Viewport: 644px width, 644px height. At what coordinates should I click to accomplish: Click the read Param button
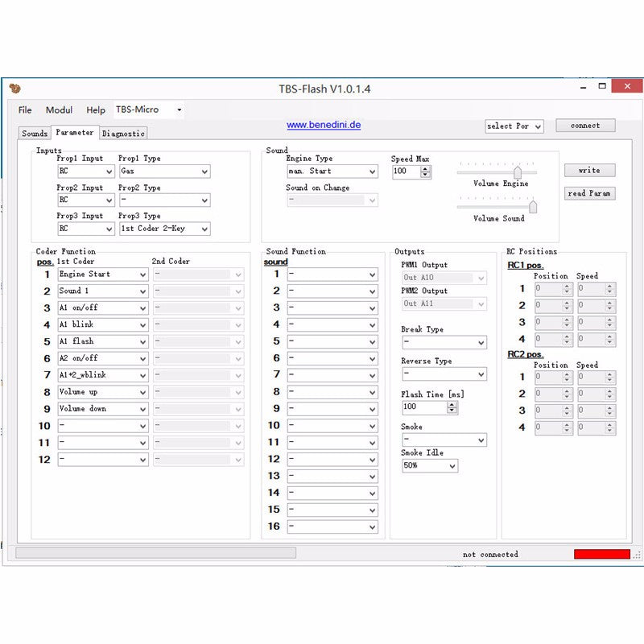pos(589,193)
